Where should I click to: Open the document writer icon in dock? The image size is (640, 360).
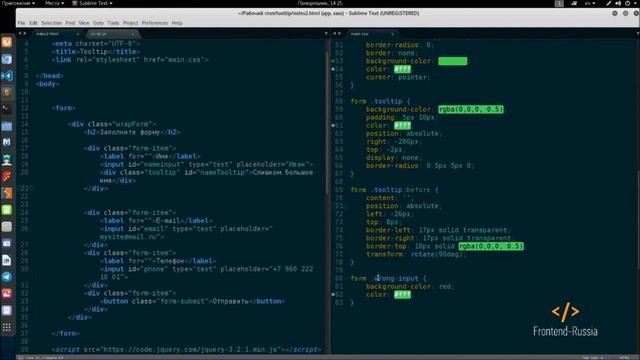7,260
